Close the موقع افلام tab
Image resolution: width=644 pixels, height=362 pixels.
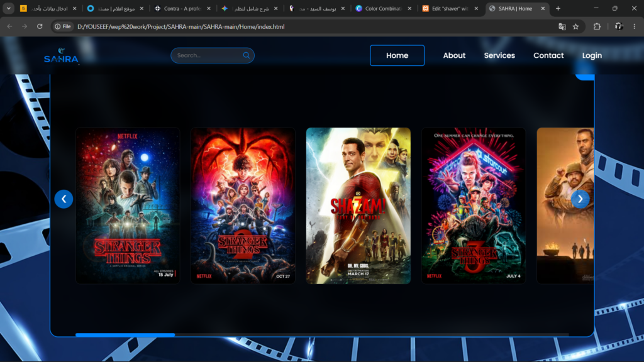click(142, 8)
